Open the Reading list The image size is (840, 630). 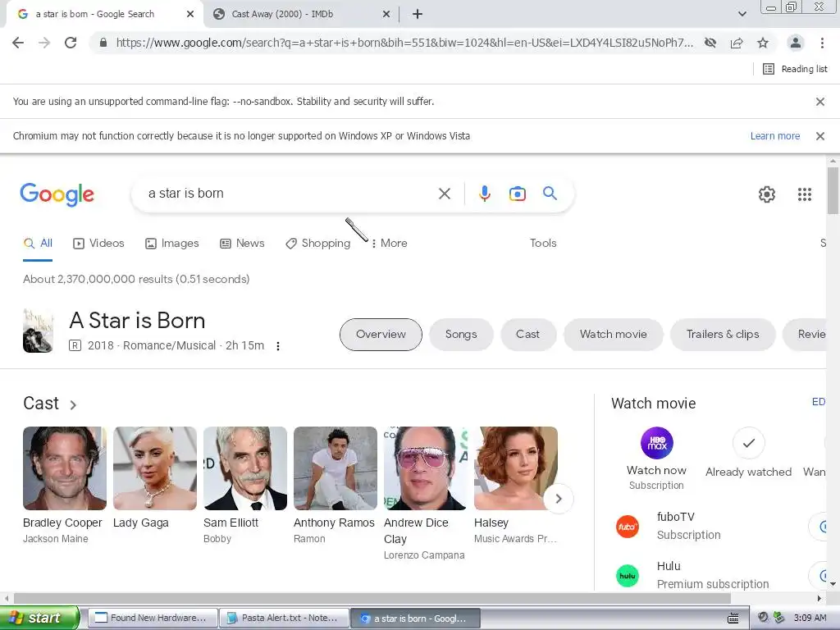click(x=795, y=69)
